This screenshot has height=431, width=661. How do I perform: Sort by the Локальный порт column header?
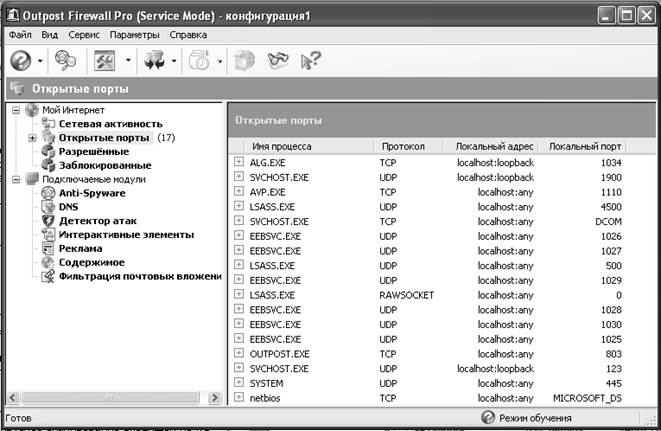[585, 146]
